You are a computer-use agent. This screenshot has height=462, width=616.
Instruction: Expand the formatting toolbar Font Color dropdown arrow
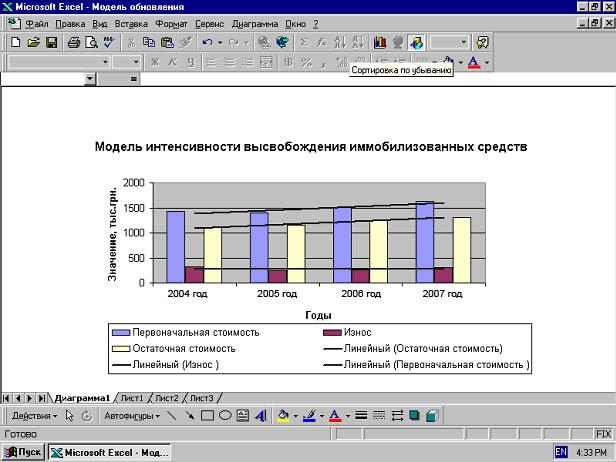tap(487, 62)
